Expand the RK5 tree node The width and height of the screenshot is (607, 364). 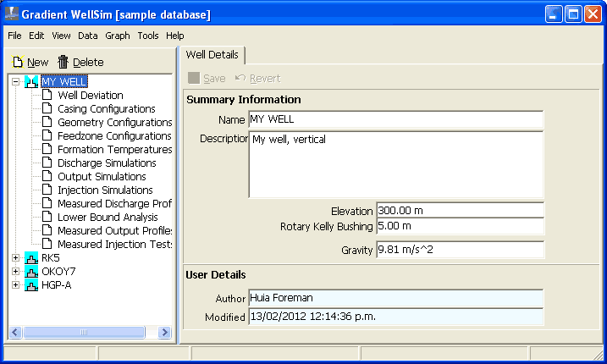(x=15, y=258)
